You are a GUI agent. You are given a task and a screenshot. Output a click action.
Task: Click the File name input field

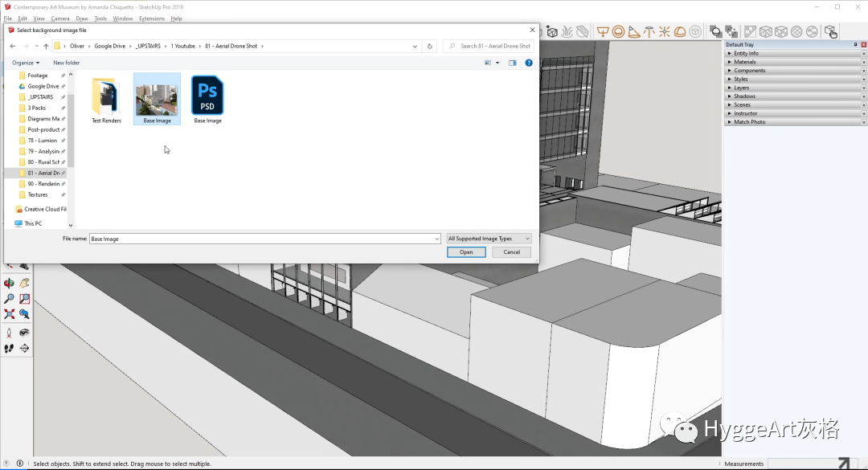tap(261, 239)
